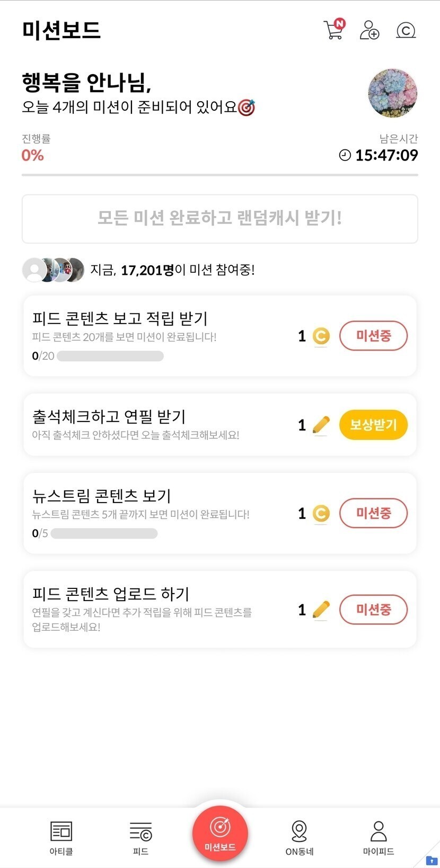Tap the ON동네 location pin icon
Viewport: 440px width, 868px height.
click(x=299, y=831)
